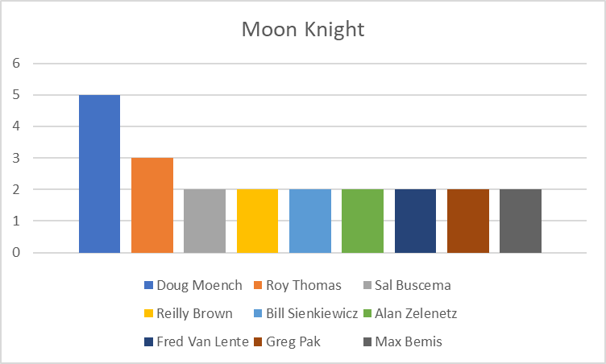Click the Reilly Brown legend entry
The width and height of the screenshot is (606, 364).
(x=189, y=313)
